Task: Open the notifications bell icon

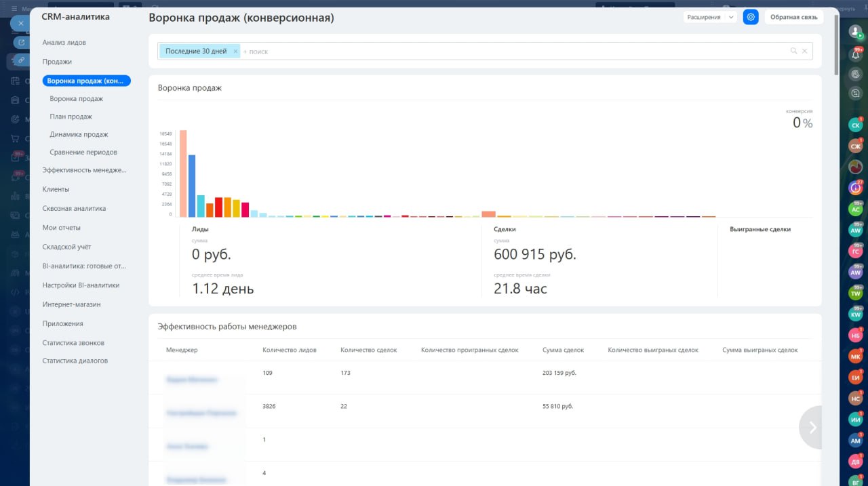Action: click(856, 55)
